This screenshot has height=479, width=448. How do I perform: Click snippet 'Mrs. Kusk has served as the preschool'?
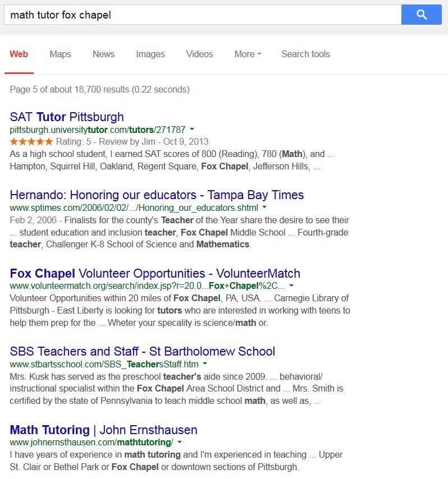click(x=176, y=389)
